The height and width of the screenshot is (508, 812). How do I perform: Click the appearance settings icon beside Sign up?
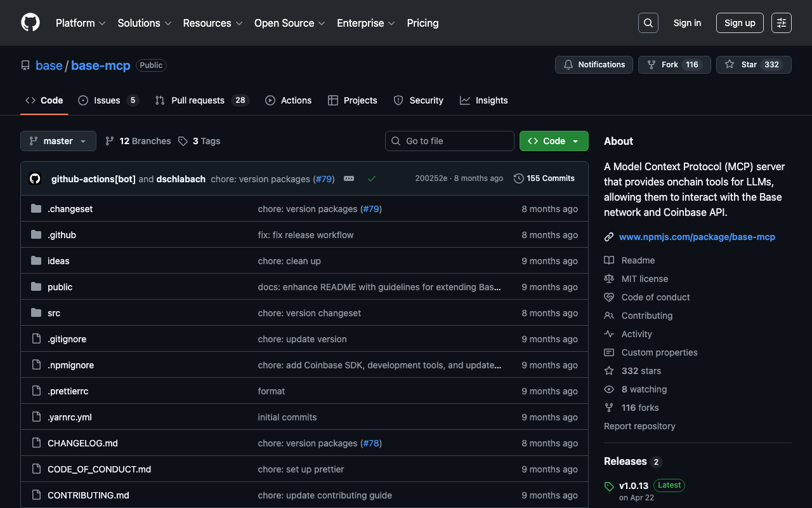click(781, 23)
